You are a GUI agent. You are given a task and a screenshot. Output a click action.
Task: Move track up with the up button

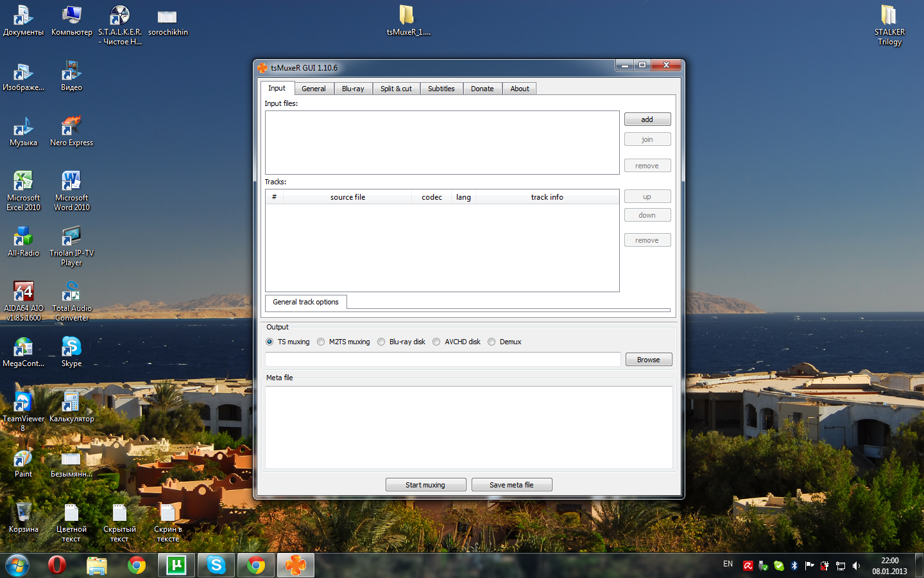point(647,197)
